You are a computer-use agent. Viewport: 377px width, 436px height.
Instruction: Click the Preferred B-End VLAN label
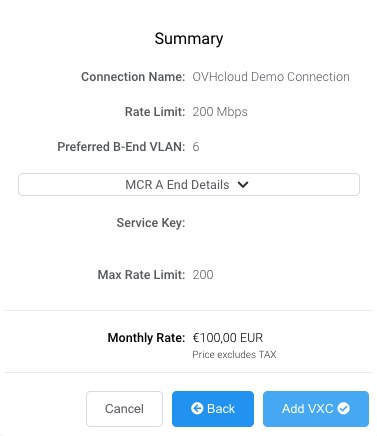coord(121,147)
